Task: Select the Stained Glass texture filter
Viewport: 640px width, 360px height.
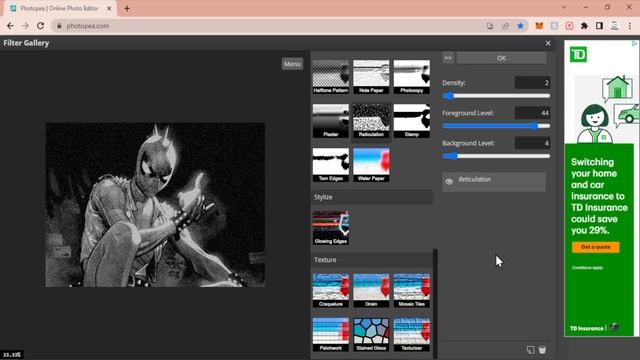Action: coord(371,335)
